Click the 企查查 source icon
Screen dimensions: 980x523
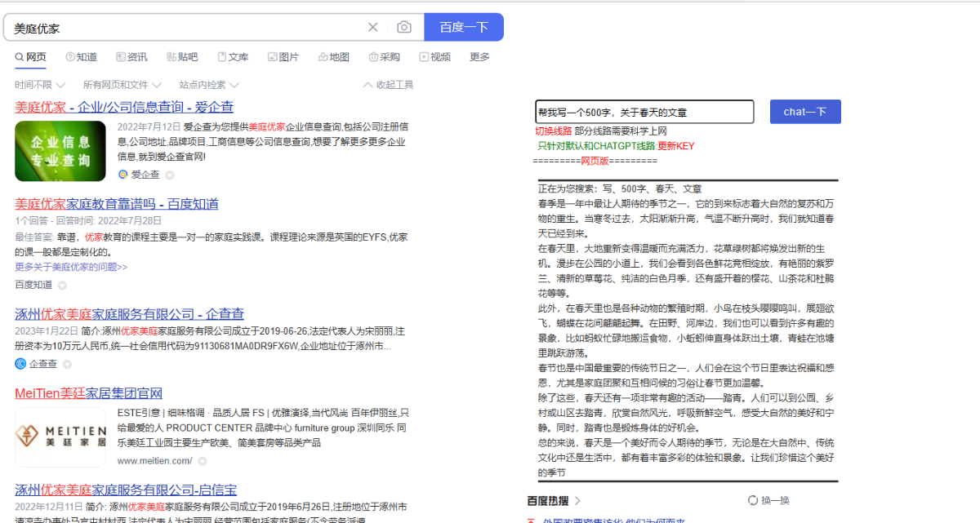click(x=20, y=363)
